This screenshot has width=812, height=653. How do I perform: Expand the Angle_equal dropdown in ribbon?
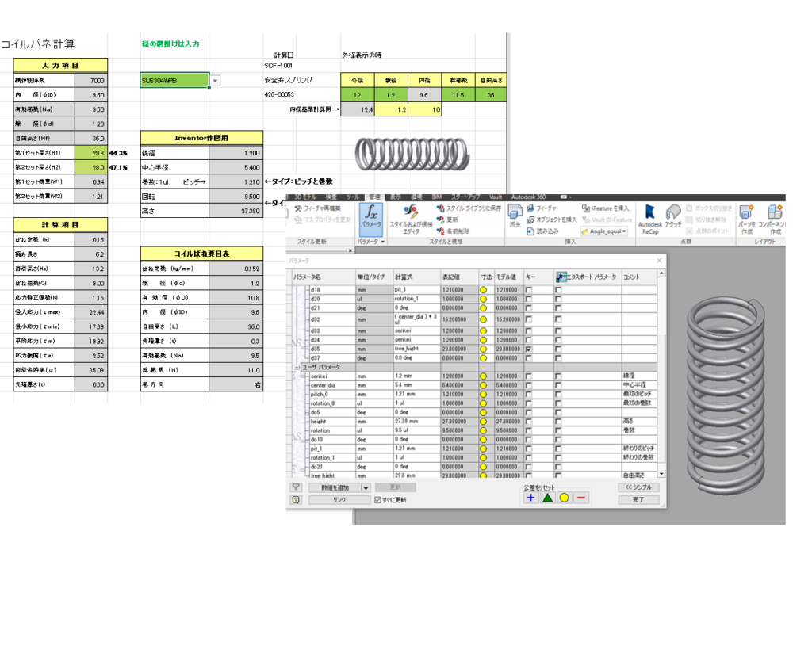pyautogui.click(x=623, y=231)
